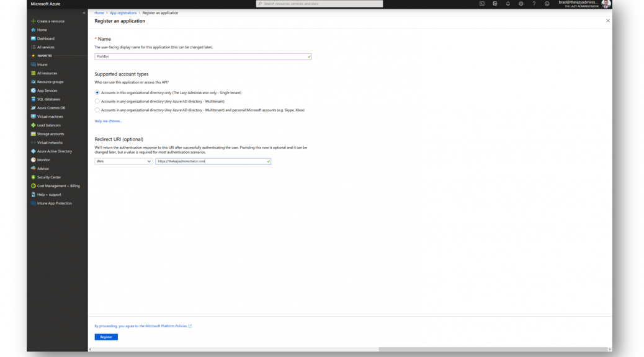Open Storage accounts icon
644x357 pixels.
34,134
